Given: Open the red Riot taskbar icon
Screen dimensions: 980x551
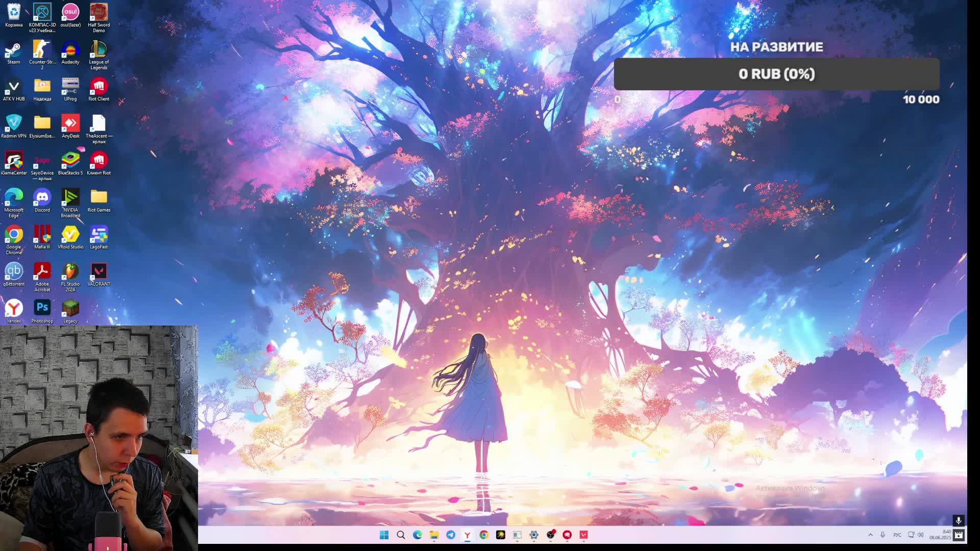Looking at the screenshot, I should point(567,535).
